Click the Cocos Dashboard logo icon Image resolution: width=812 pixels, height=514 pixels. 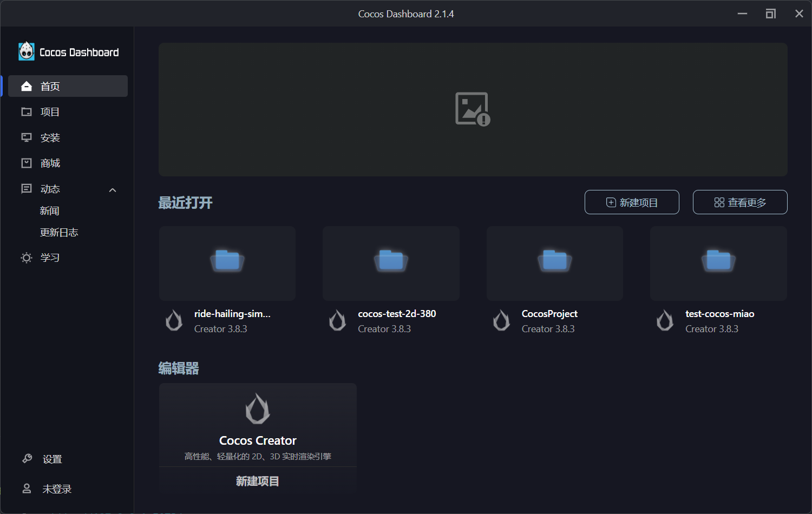tap(27, 51)
